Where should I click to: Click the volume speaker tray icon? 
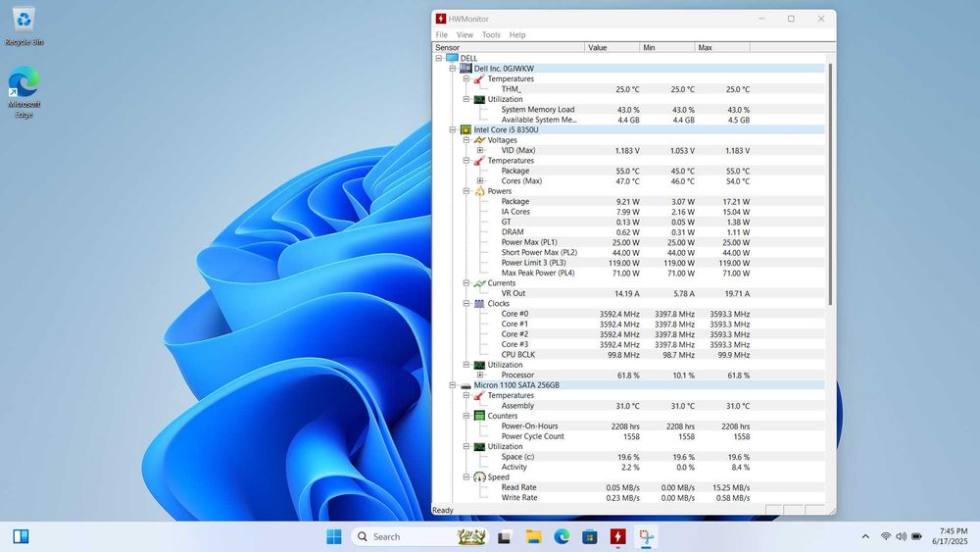tap(901, 536)
